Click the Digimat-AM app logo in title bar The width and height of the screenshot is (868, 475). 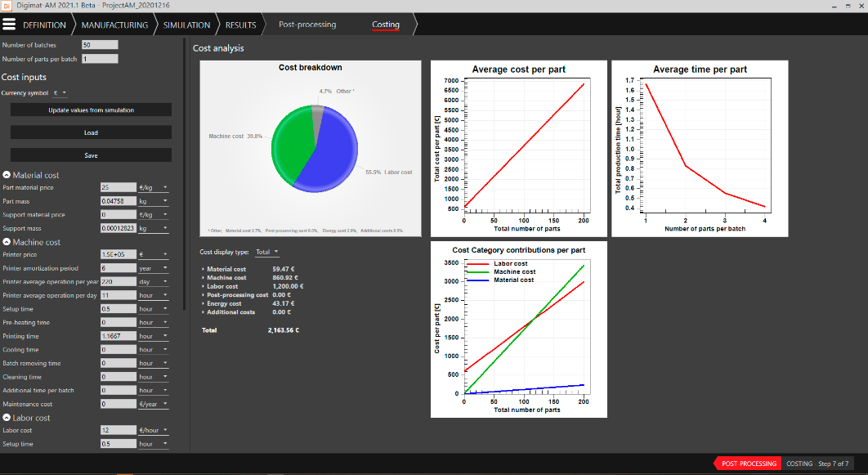[x=7, y=6]
